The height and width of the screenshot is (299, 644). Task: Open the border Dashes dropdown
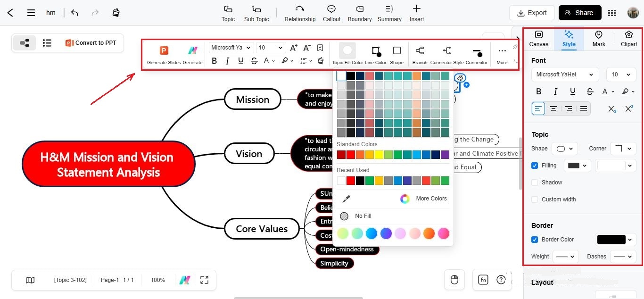(x=623, y=257)
